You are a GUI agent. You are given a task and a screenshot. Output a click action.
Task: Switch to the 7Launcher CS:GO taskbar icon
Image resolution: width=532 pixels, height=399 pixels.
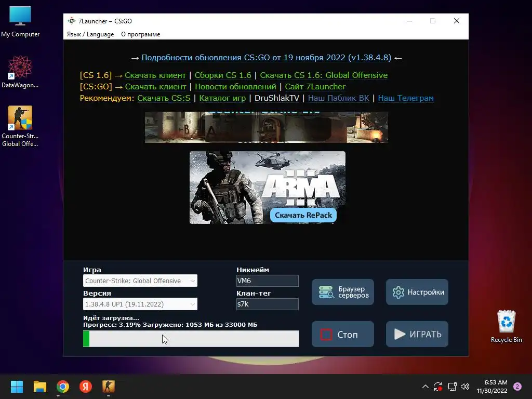point(109,387)
